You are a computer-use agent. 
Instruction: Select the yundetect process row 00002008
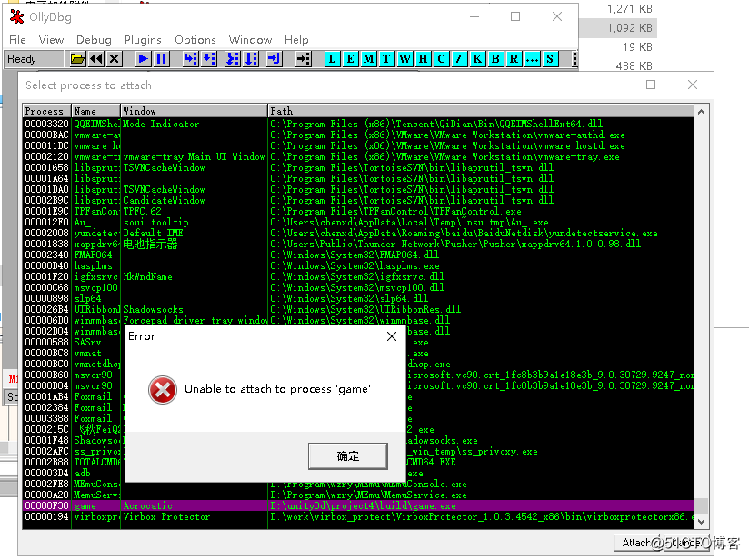pos(358,233)
